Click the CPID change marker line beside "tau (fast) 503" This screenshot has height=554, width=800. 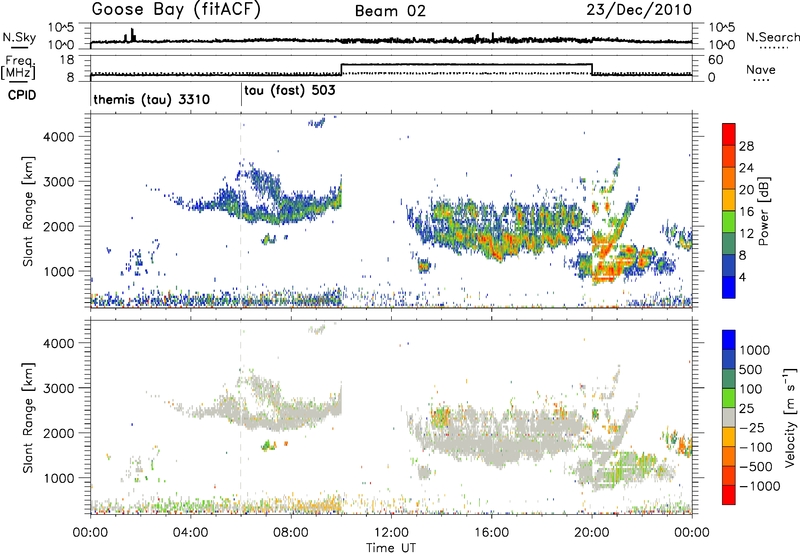pos(241,95)
